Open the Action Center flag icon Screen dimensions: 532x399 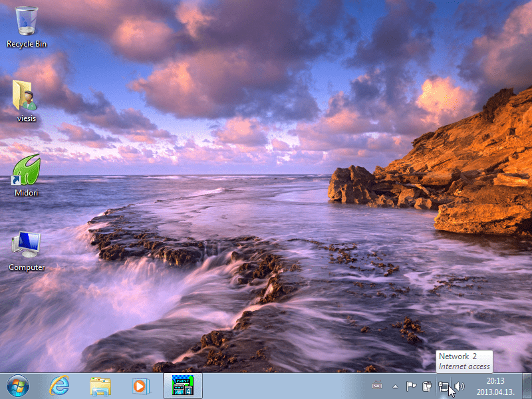point(411,386)
